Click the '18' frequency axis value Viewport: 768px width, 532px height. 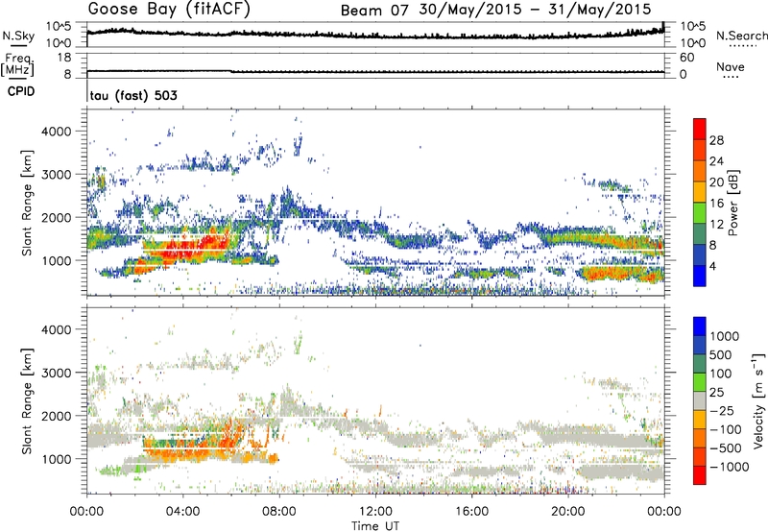point(64,58)
